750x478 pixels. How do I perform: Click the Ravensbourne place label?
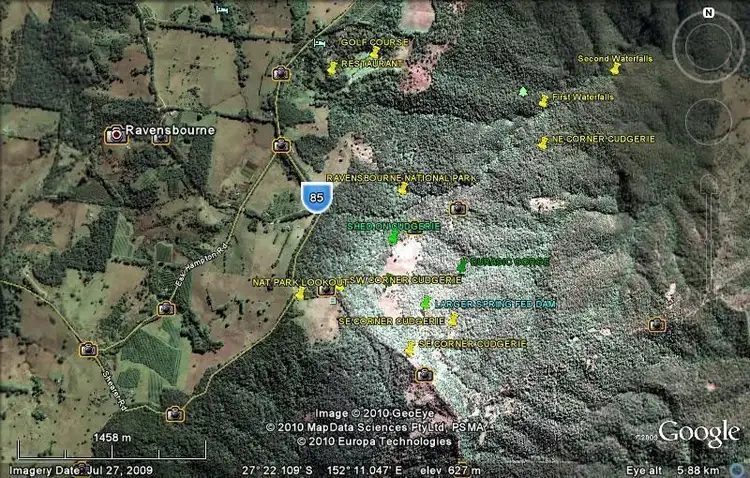170,130
